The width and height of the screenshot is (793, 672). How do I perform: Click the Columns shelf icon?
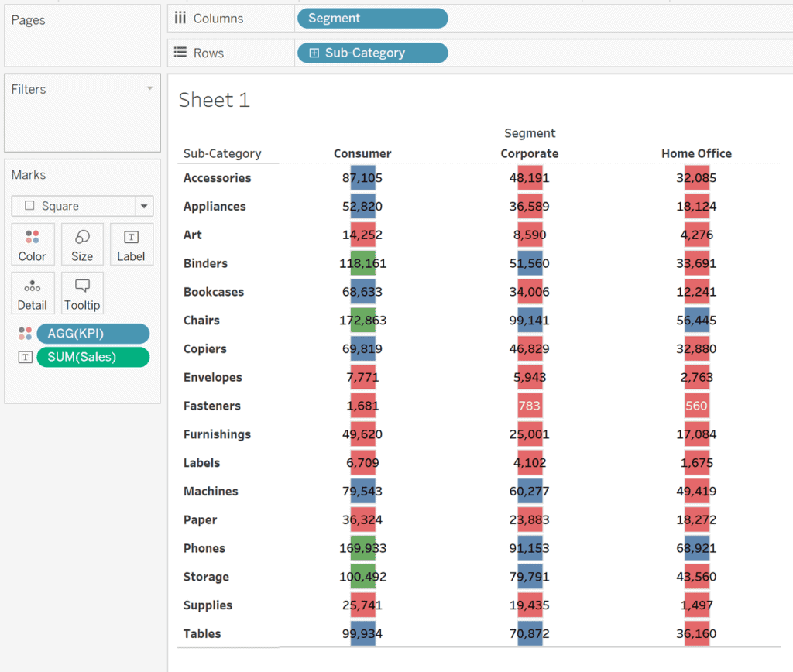(x=180, y=19)
